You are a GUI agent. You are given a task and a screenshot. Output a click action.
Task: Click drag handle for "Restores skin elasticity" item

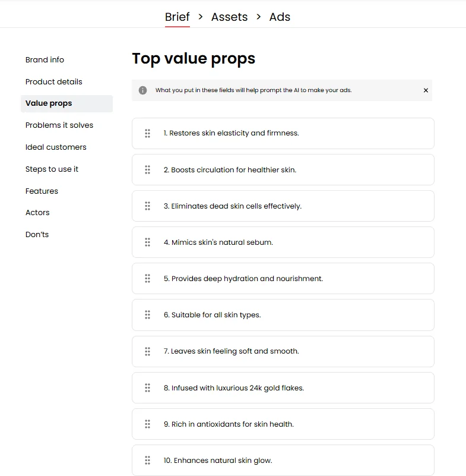click(x=147, y=134)
